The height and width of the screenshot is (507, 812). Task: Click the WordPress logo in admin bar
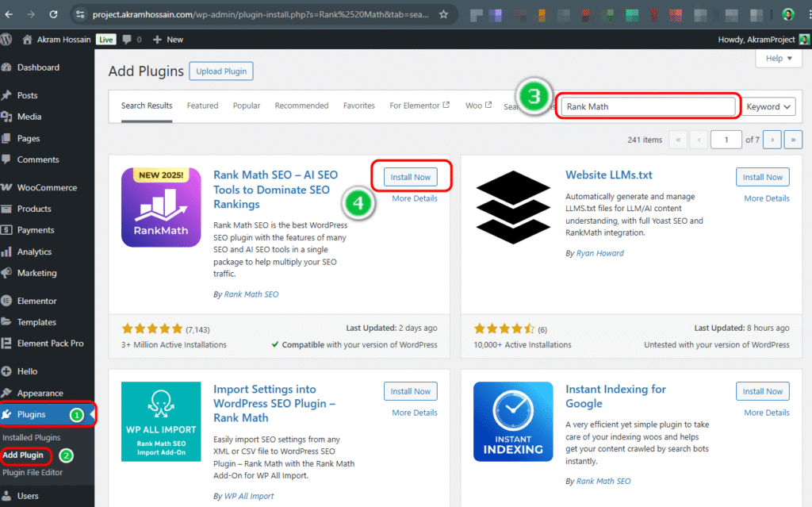click(7, 39)
